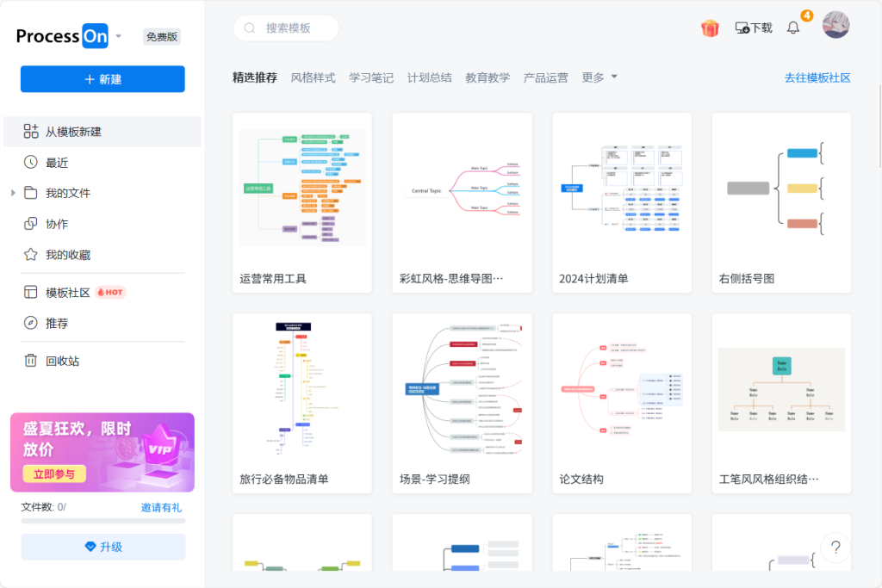Open the 论文结构 template thumbnail
882x588 pixels.
(x=622, y=389)
